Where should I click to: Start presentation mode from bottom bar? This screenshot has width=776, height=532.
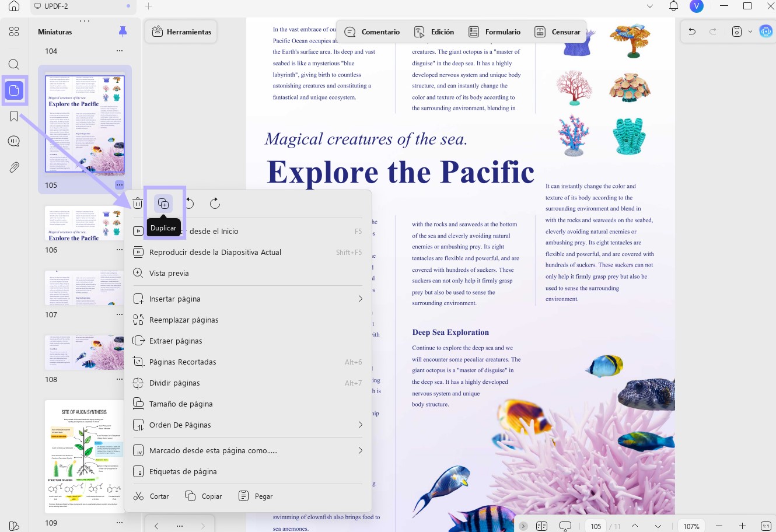tap(565, 526)
